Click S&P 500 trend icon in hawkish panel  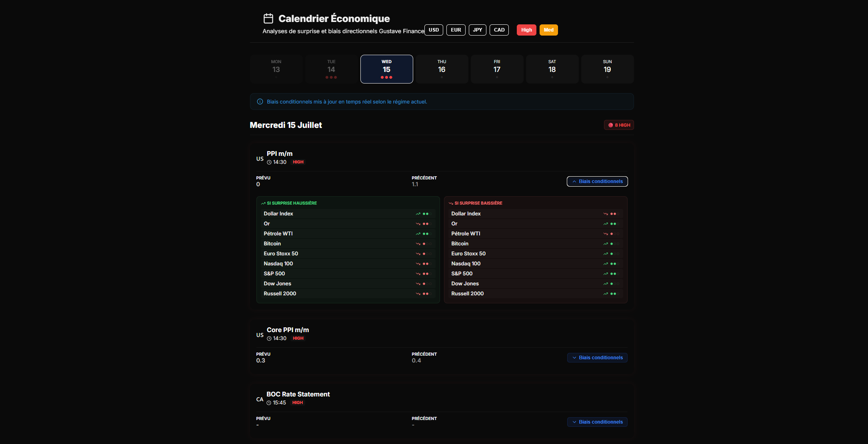(x=418, y=274)
